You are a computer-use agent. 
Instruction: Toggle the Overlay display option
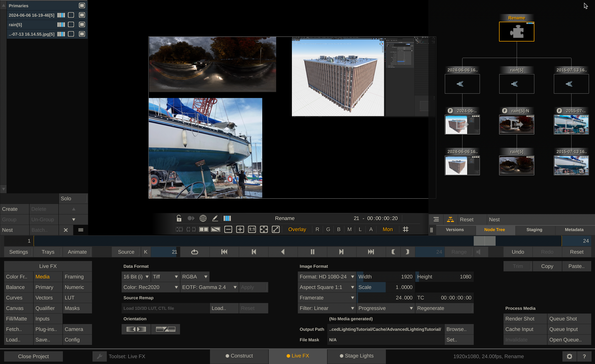pos(297,229)
